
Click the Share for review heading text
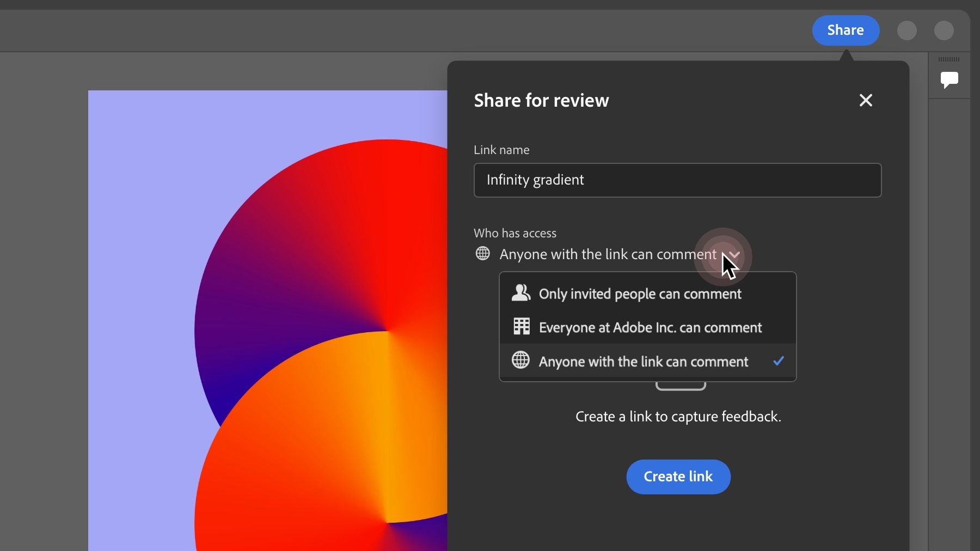point(541,100)
